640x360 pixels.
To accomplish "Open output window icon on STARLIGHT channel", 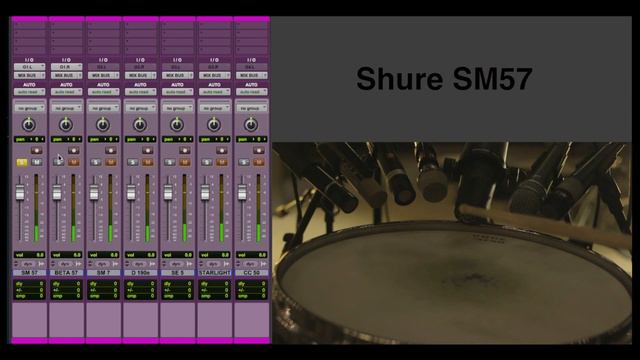I will tap(227, 264).
